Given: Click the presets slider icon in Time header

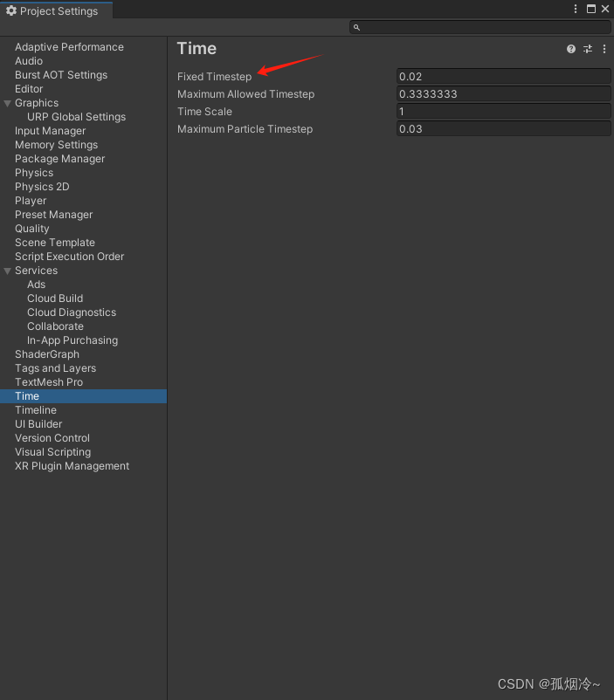Looking at the screenshot, I should coord(587,49).
